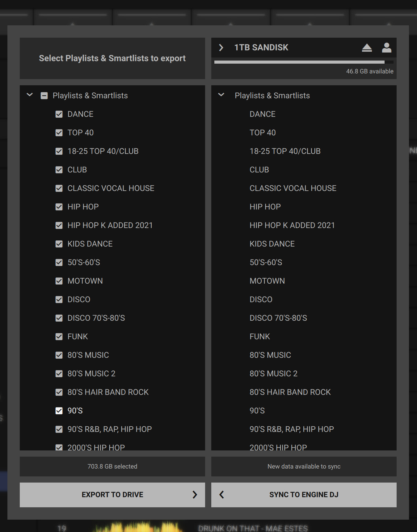Image resolution: width=417 pixels, height=532 pixels.
Task: Expand the 1TB SANDISK drive chevron
Action: pyautogui.click(x=221, y=48)
